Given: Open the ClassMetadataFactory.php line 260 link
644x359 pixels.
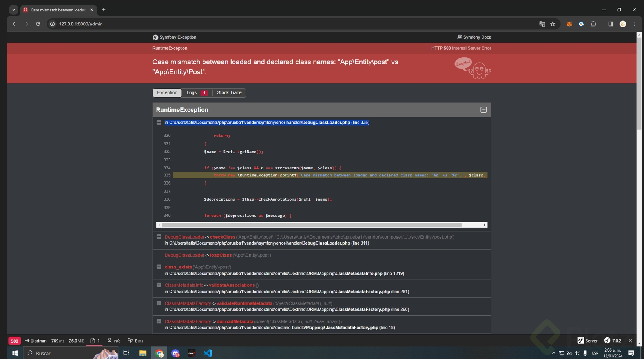Looking at the screenshot, I should (287, 310).
